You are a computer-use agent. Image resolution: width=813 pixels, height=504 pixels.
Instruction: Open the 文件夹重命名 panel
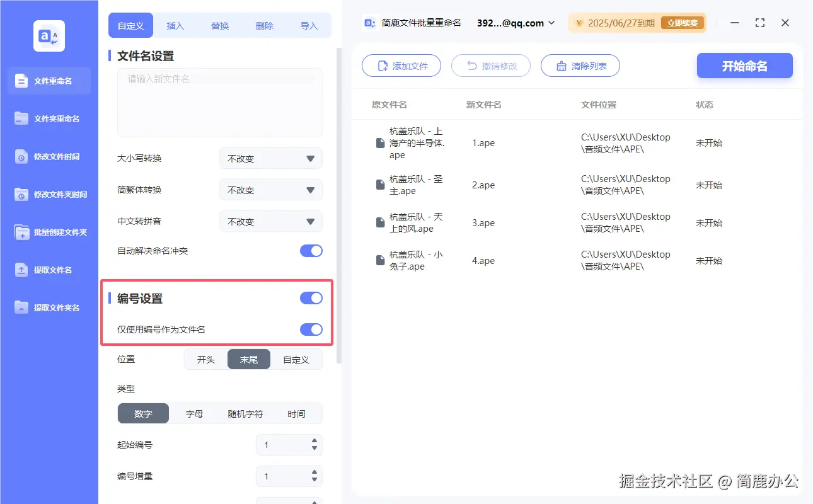click(x=49, y=118)
